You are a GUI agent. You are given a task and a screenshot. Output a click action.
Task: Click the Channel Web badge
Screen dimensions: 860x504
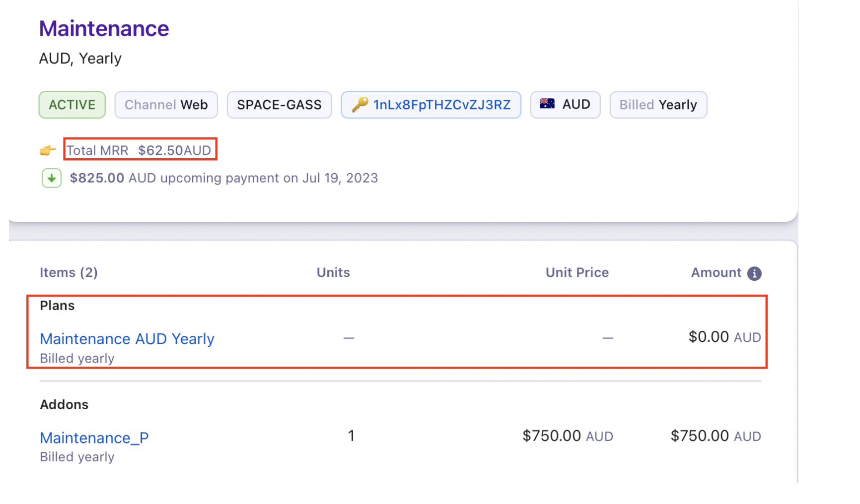(x=166, y=105)
